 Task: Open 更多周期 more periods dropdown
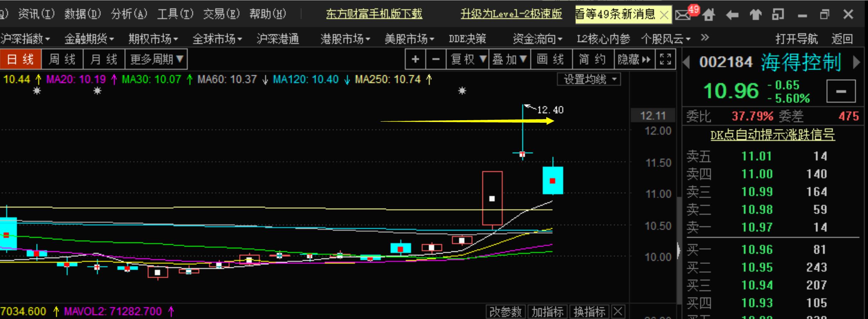pyautogui.click(x=156, y=59)
